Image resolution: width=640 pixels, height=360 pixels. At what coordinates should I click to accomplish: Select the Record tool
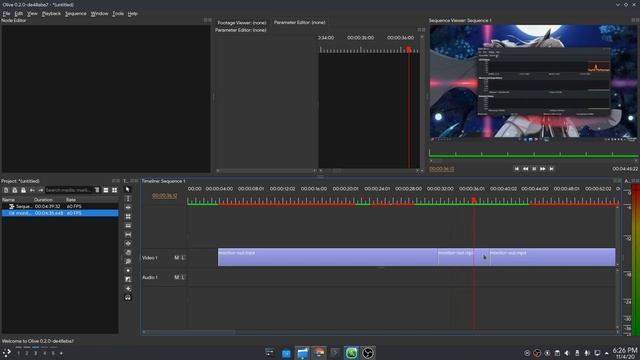pos(128,270)
